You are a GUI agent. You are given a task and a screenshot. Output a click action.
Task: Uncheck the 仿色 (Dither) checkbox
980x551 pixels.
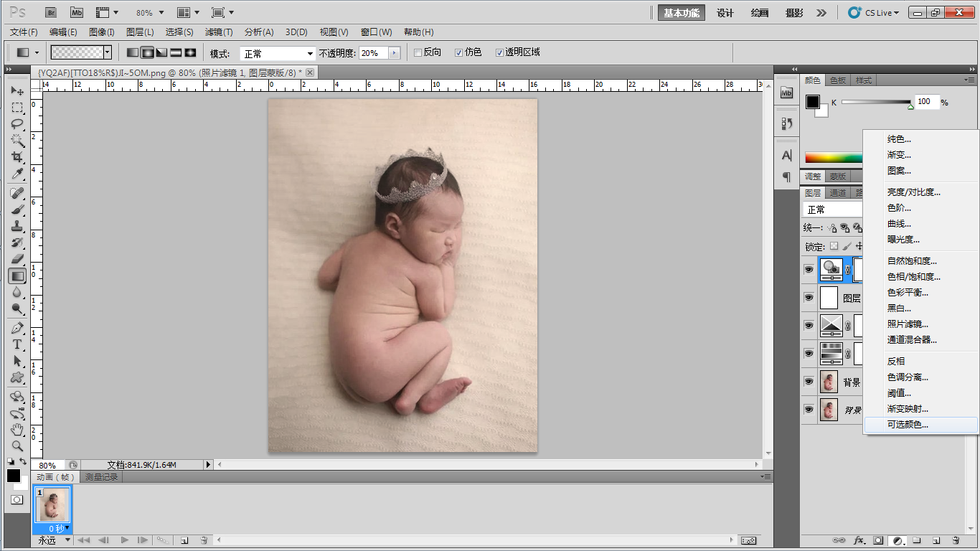coord(459,53)
